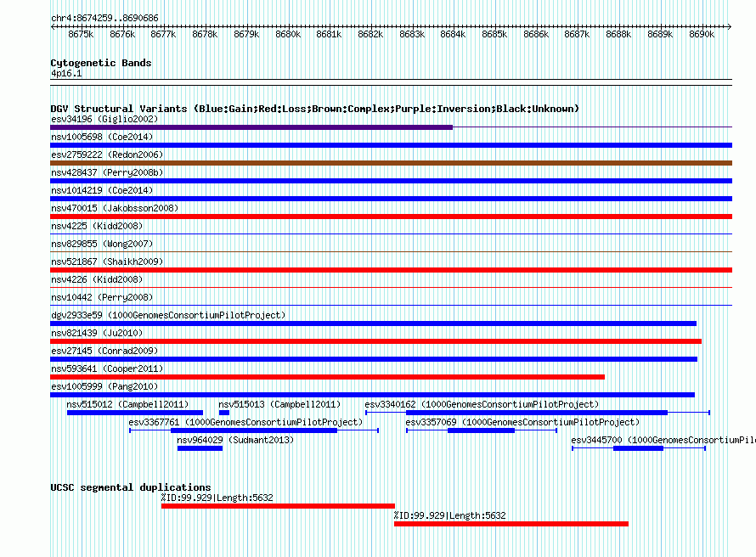Image resolution: width=756 pixels, height=557 pixels.
Task: Open nsv10442 (Perry2008) label
Action: [x=102, y=297]
